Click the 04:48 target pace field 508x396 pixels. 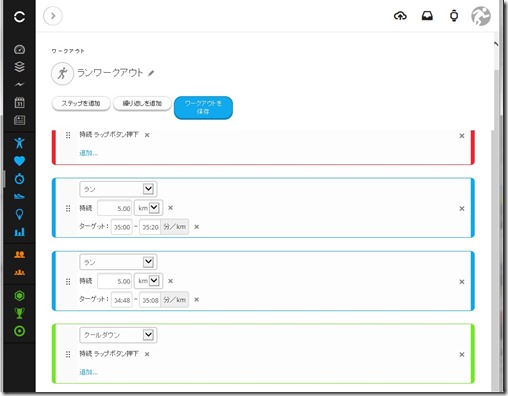[x=122, y=300]
